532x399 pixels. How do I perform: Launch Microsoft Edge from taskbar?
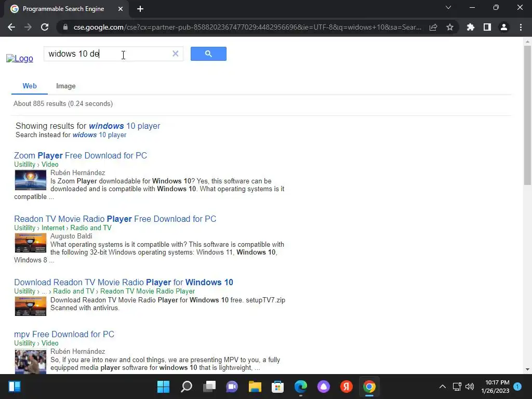(x=301, y=387)
